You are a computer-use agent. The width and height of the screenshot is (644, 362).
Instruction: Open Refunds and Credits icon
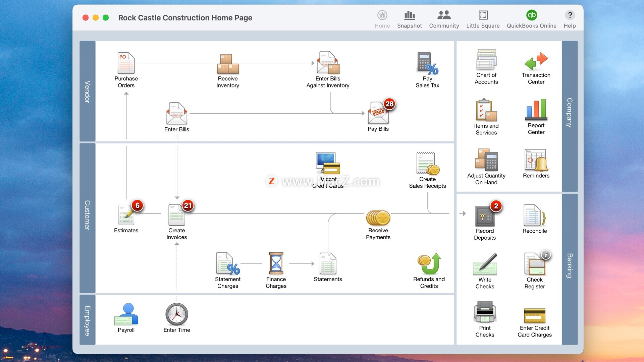coord(429,264)
